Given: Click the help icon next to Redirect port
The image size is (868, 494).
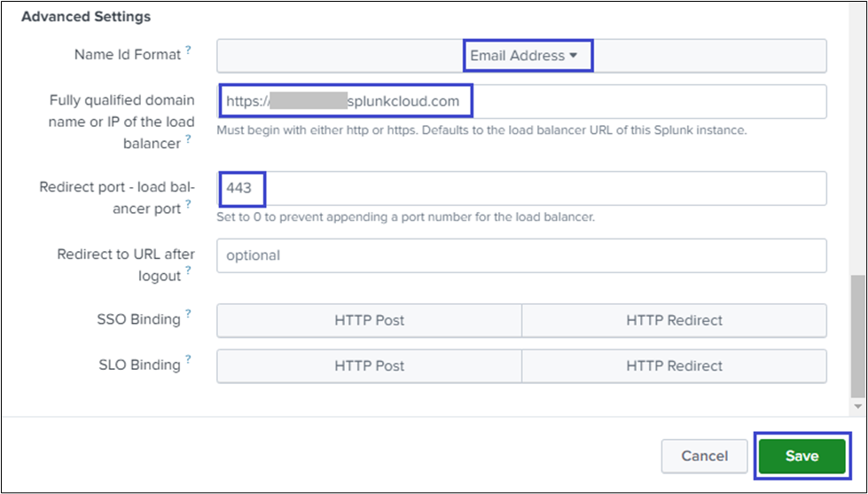Looking at the screenshot, I should 188,206.
